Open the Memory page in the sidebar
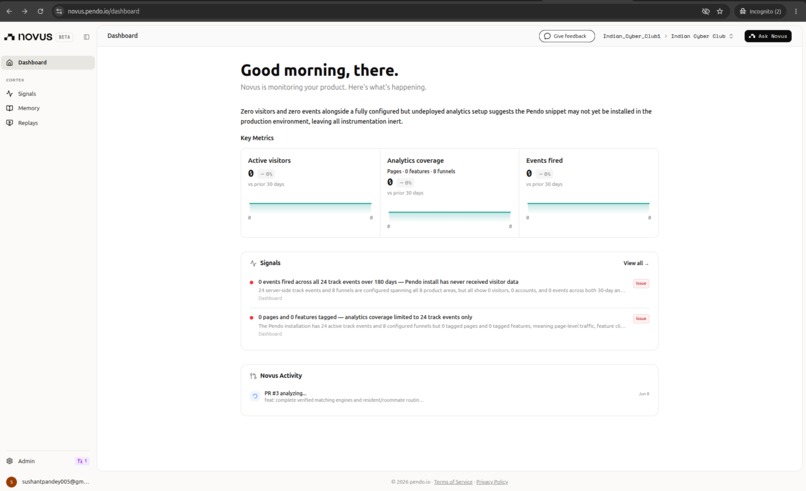This screenshot has height=491, width=806. coord(48,108)
